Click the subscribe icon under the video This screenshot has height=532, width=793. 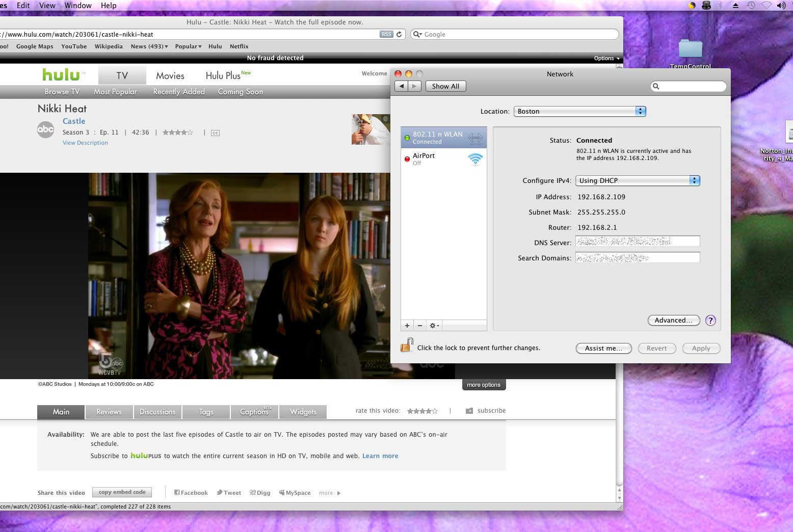click(x=469, y=411)
